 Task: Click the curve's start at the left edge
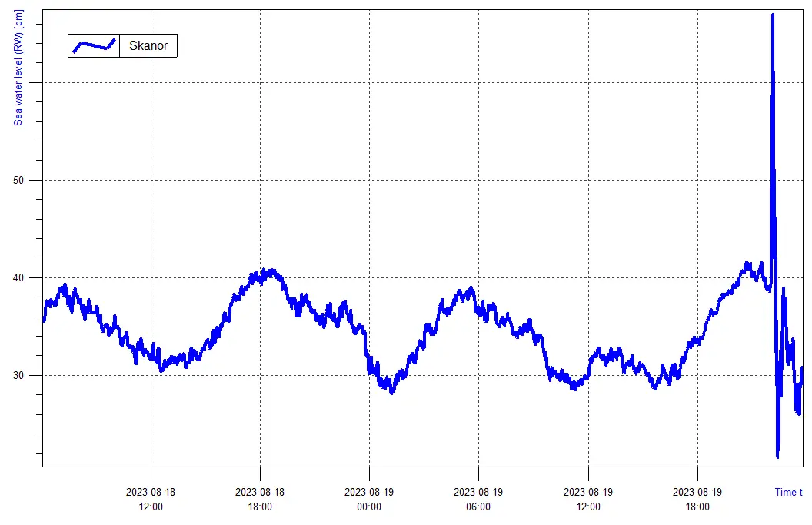pos(43,319)
